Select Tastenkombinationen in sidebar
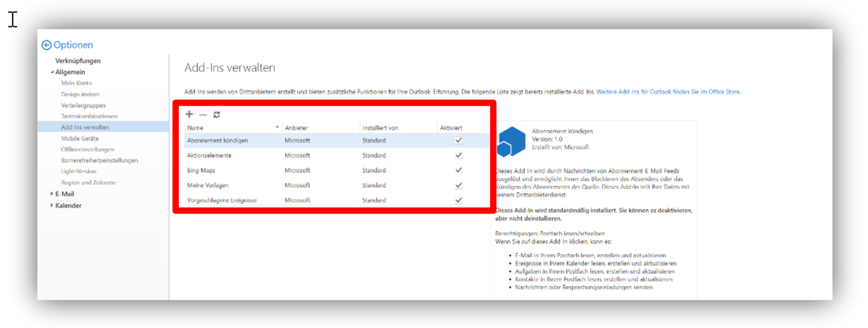Screen dimensions: 868x328 point(89,116)
